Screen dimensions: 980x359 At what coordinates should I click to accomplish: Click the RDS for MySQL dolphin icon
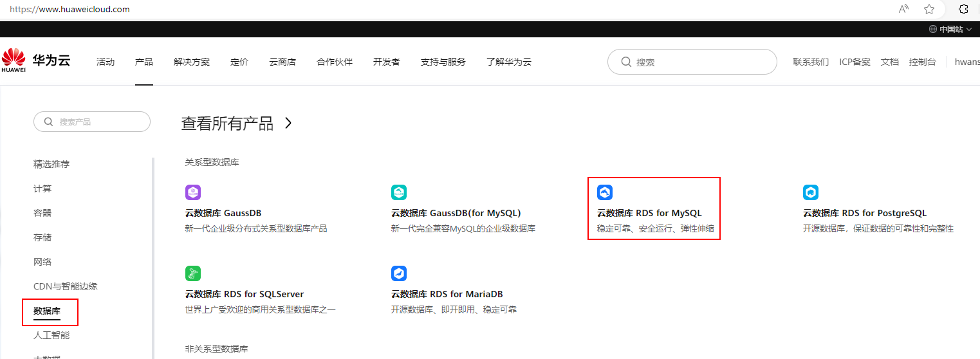click(605, 192)
